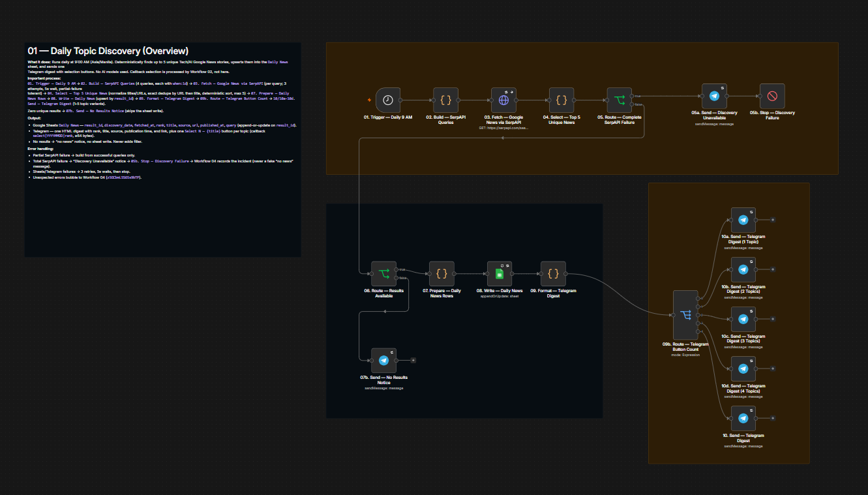Open the 07b. Send No Results Notice node

pyautogui.click(x=383, y=360)
